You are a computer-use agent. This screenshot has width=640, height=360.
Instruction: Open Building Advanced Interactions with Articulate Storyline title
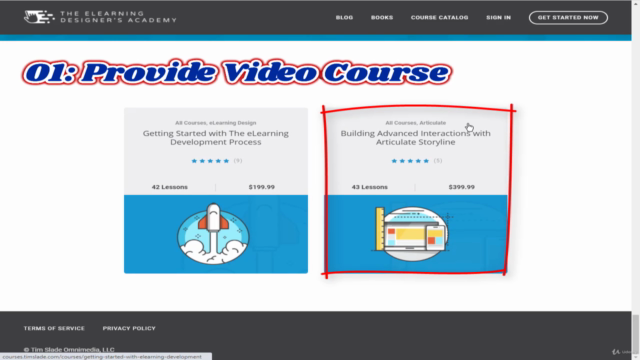click(416, 138)
